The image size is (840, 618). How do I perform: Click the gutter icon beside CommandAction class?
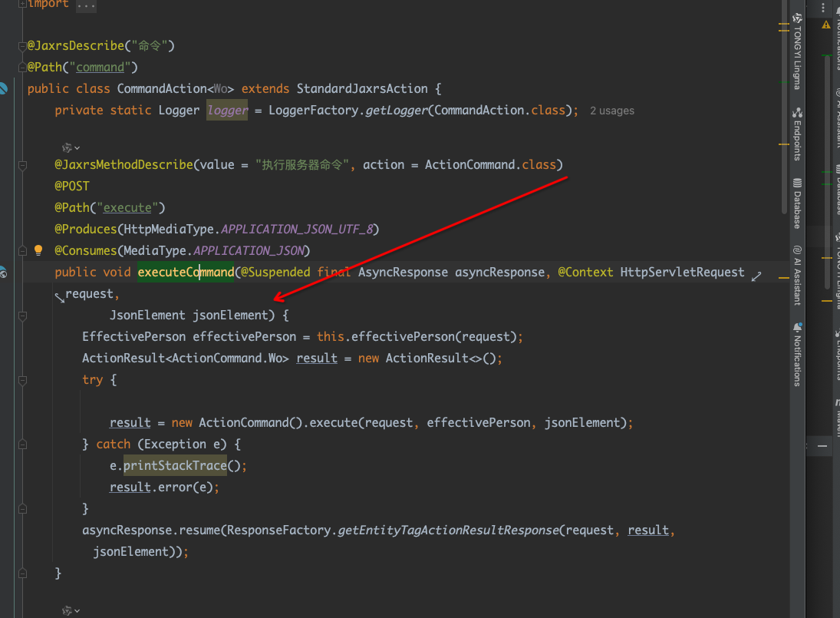pyautogui.click(x=4, y=88)
